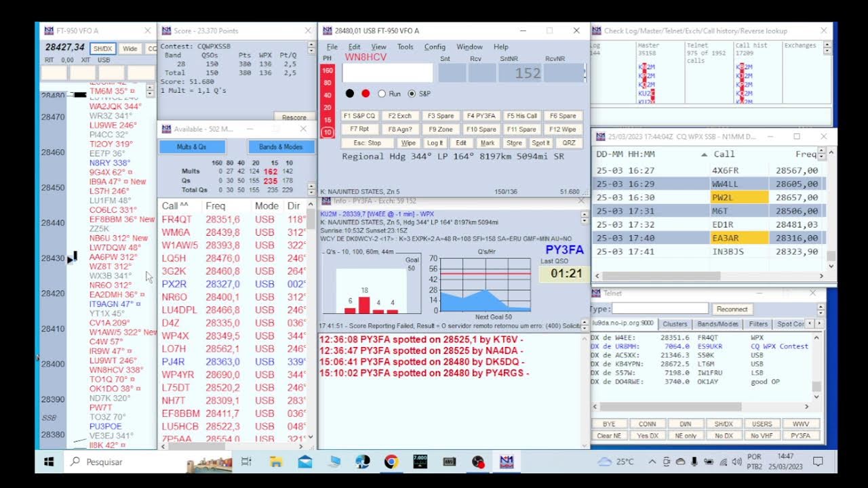This screenshot has width=868, height=488.
Task: Open the N1MM Logger taskbar icon
Action: (x=507, y=462)
